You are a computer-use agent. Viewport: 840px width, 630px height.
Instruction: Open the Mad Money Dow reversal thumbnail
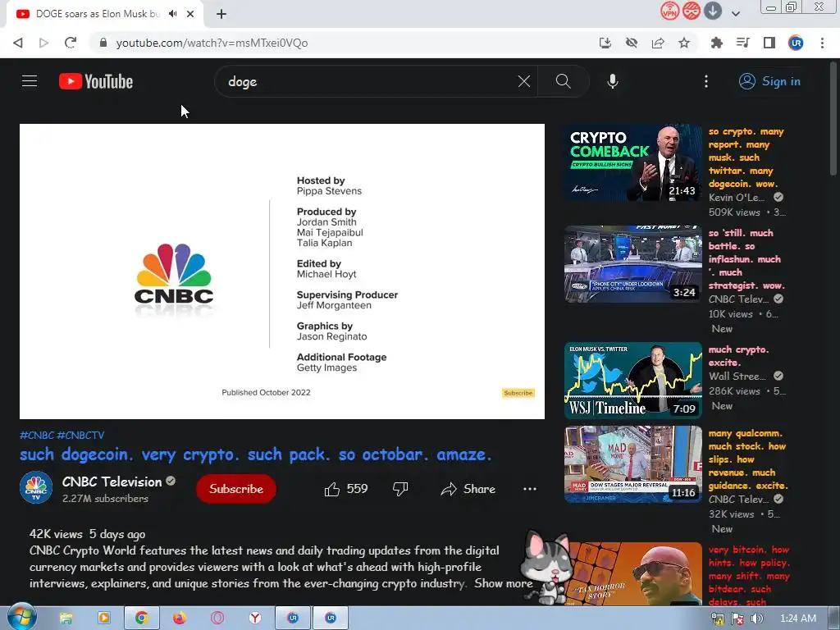point(632,464)
